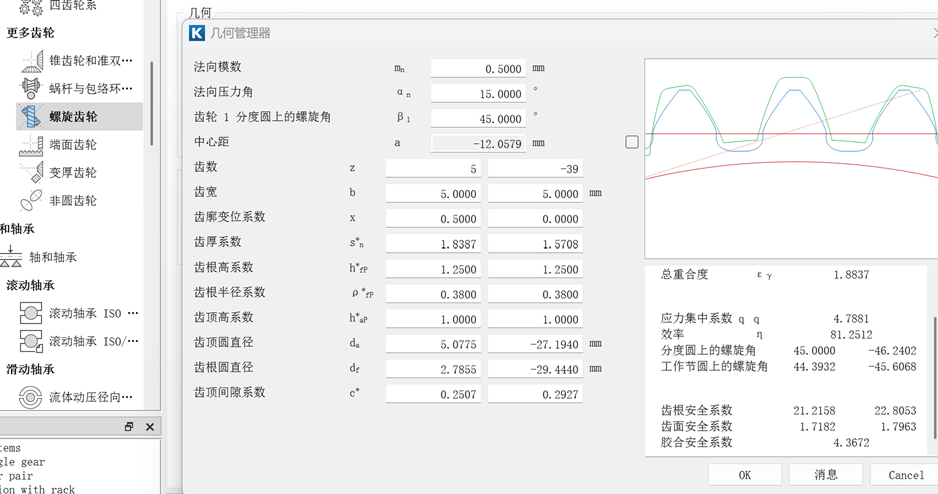Image resolution: width=938 pixels, height=494 pixels.
Task: Open the 变厚齿轮 beveloid gear module
Action: click(x=31, y=172)
